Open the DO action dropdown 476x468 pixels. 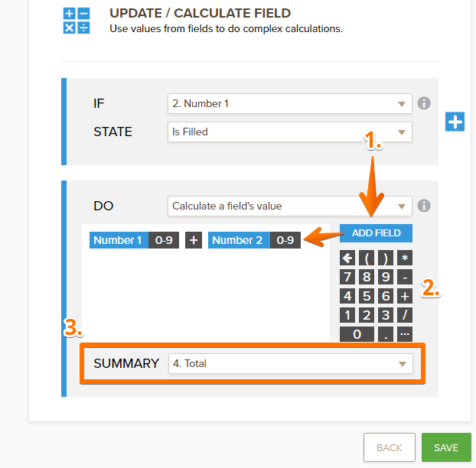[x=289, y=206]
